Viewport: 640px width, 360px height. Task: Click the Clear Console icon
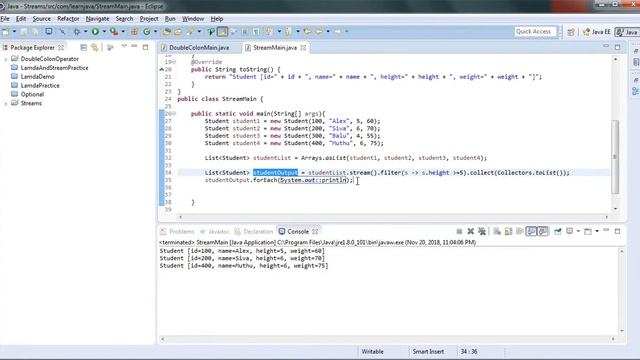(x=497, y=231)
